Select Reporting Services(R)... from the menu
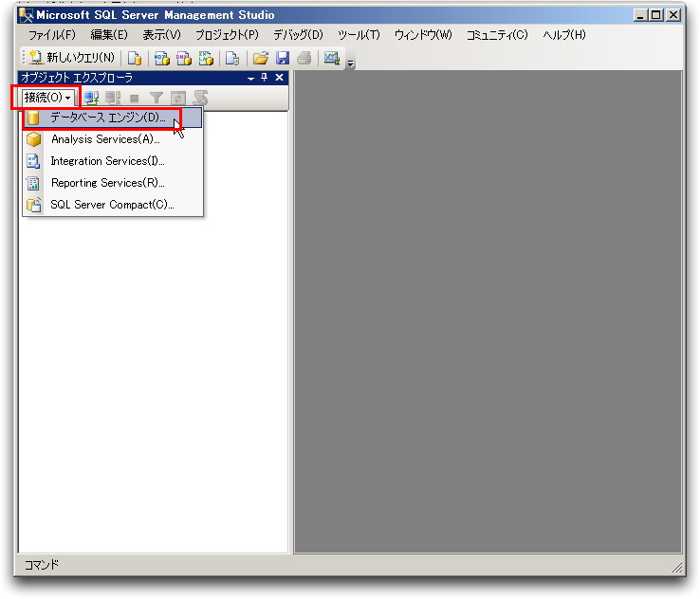Screen dimensions: 700x599 tap(107, 183)
